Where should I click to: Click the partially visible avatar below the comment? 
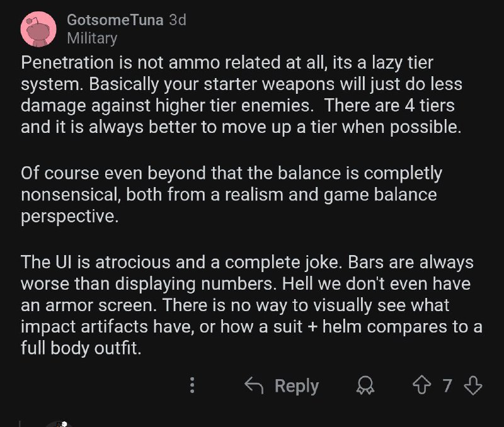[x=59, y=424]
